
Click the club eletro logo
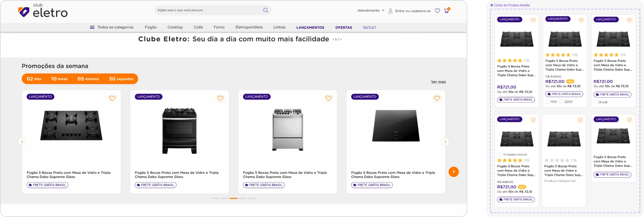point(43,11)
